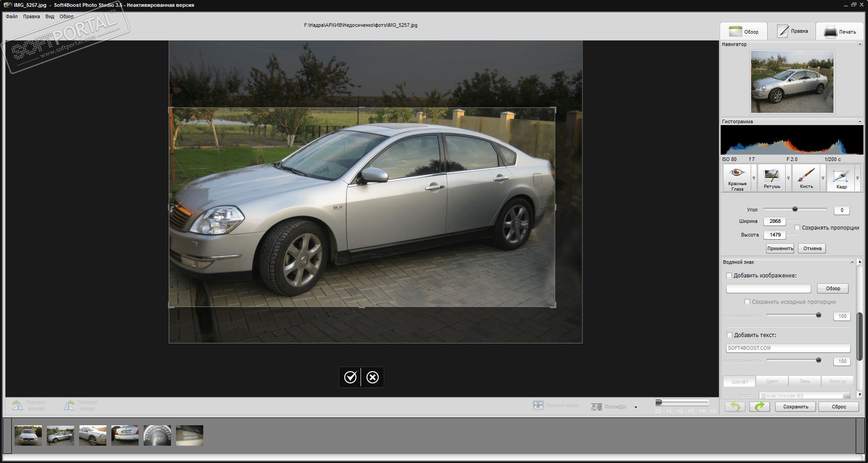Open the После|До dropdown arrow
Viewport: 868px width, 463px height.
click(x=636, y=407)
